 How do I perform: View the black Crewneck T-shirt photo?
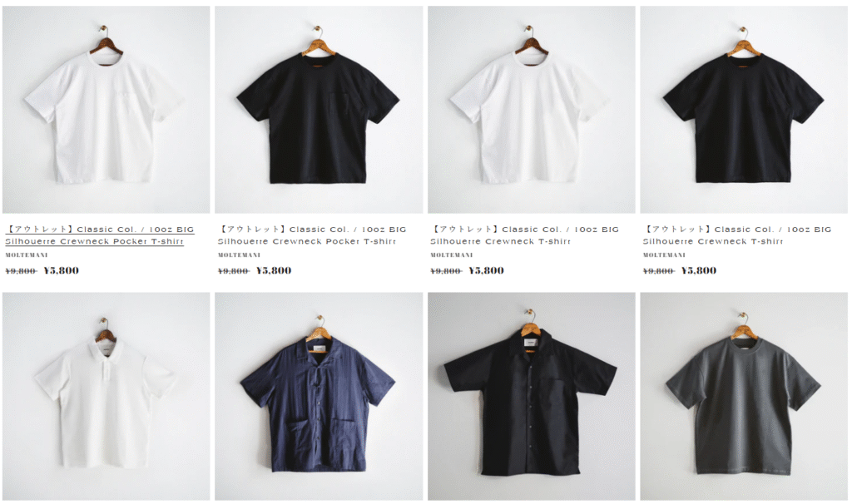click(744, 110)
